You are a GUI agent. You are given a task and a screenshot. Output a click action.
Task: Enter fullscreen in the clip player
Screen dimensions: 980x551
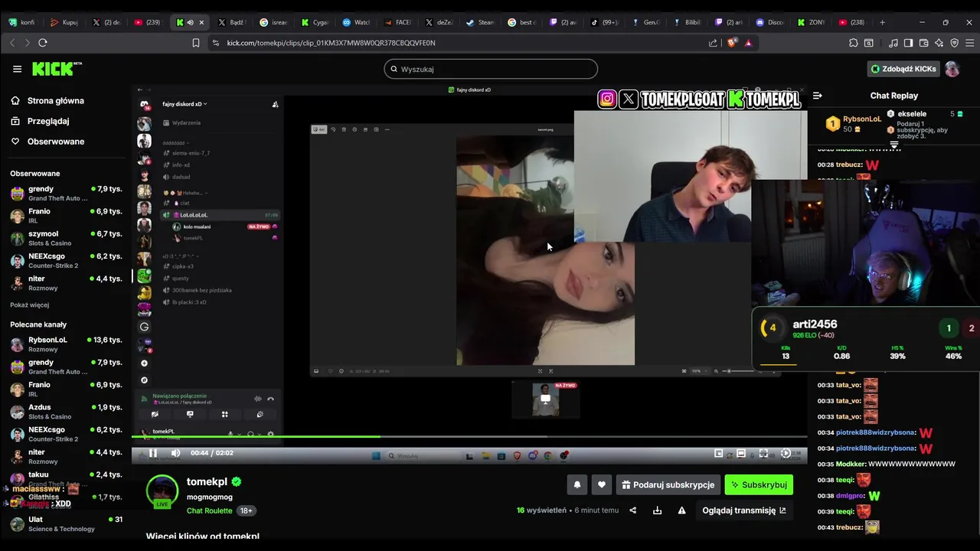763,454
